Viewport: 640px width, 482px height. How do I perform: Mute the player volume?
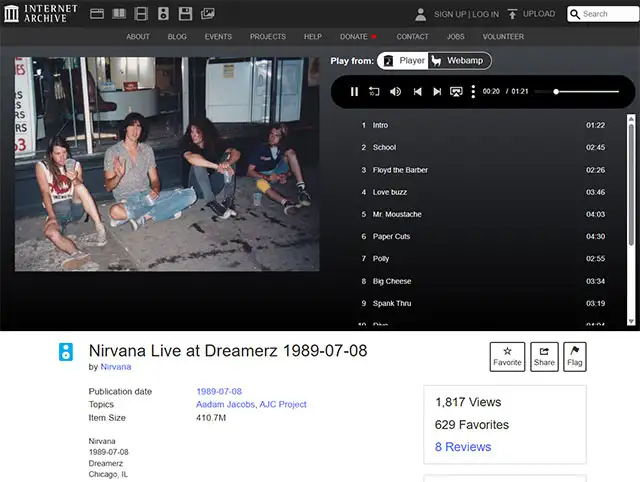click(x=395, y=92)
